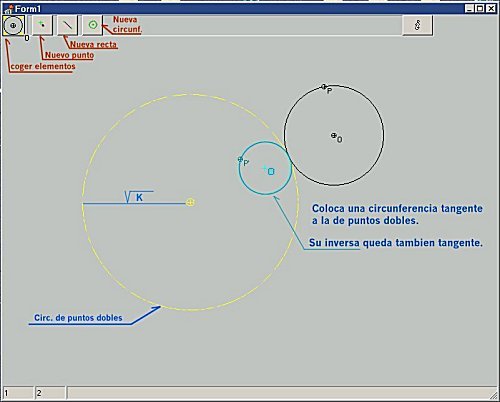500x402 pixels.
Task: Click the status bar panel showing 2
Action: (x=50, y=393)
